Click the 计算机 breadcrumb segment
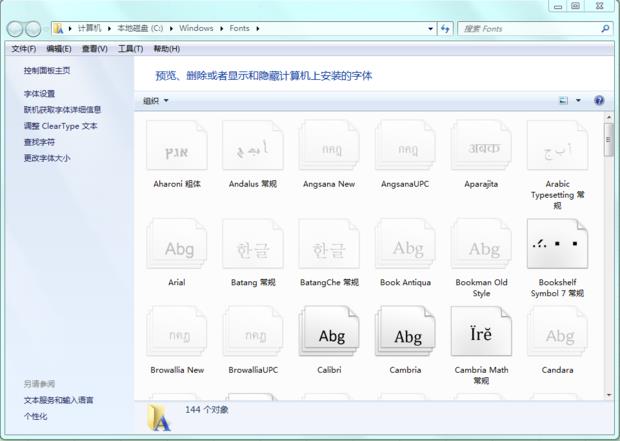 90,28
